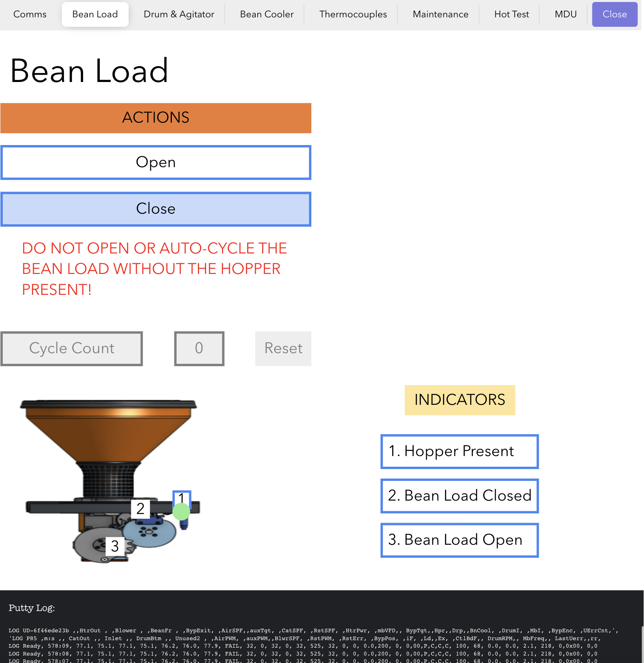This screenshot has width=644, height=663.
Task: Switch to the Maintenance tab
Action: pos(441,14)
